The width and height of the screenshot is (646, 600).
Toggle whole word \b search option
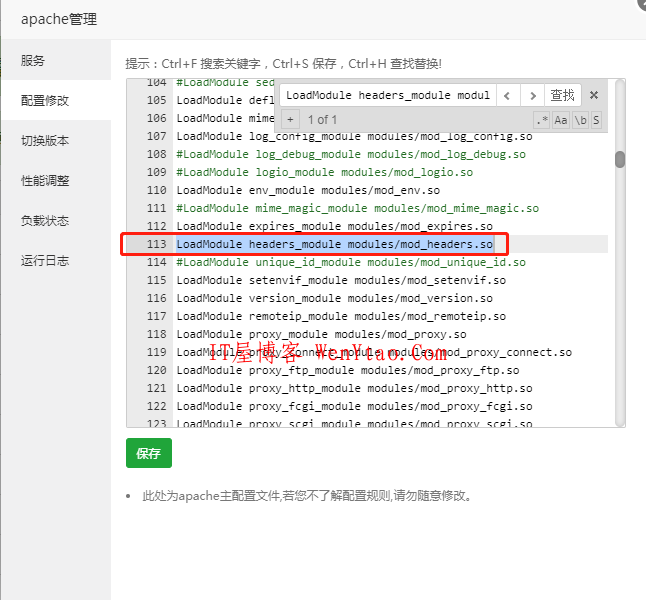580,120
